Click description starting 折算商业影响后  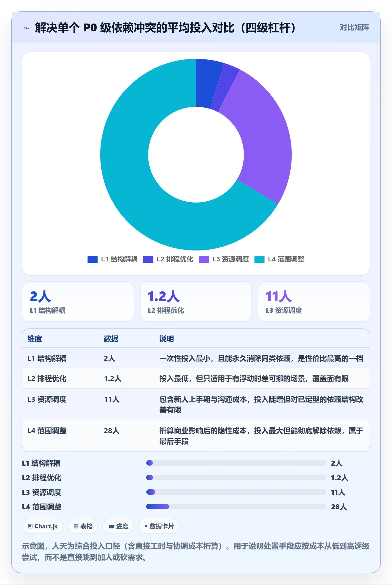(261, 436)
